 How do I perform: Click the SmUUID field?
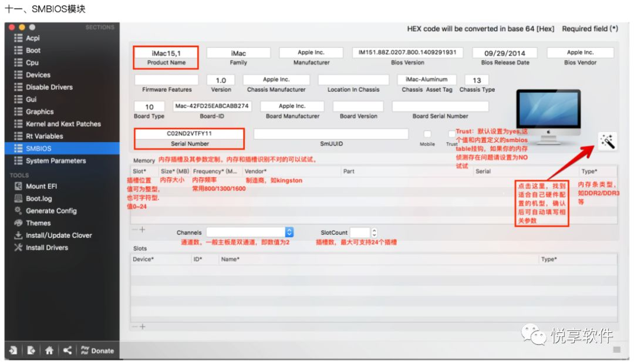[x=331, y=134]
